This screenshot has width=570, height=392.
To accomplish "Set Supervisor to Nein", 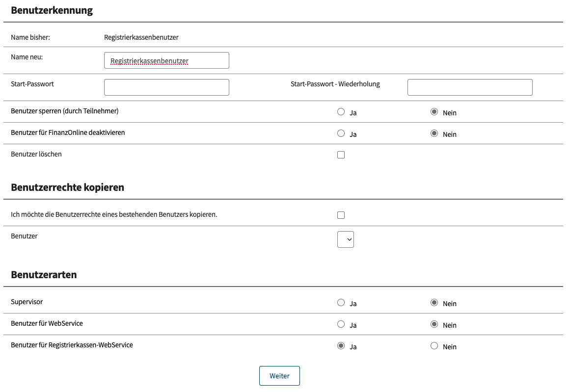I will click(x=434, y=303).
